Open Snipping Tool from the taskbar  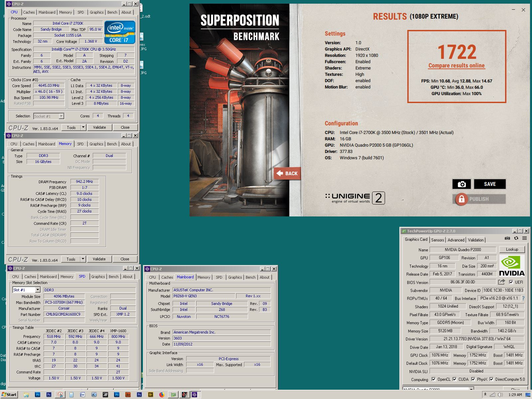[x=60, y=395]
